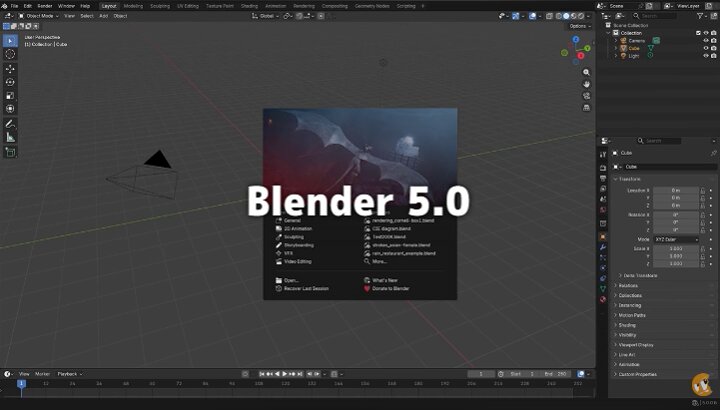Open the Object Mode dropdown

click(39, 16)
